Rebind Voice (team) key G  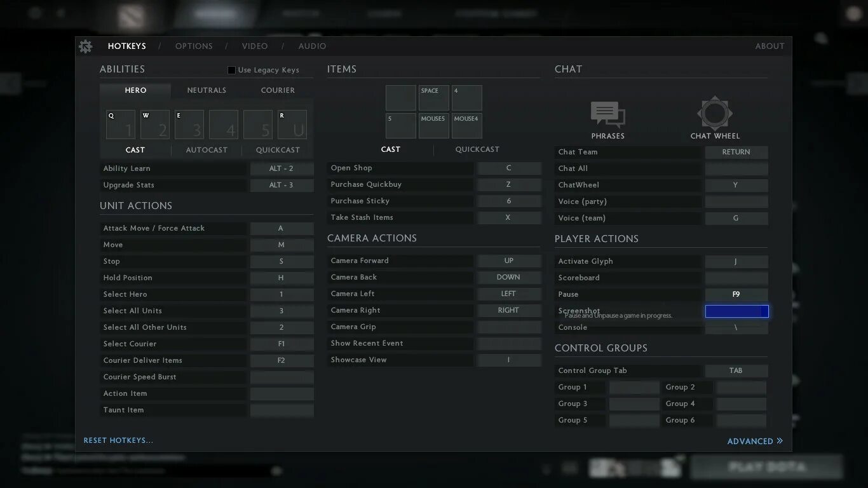coord(736,218)
